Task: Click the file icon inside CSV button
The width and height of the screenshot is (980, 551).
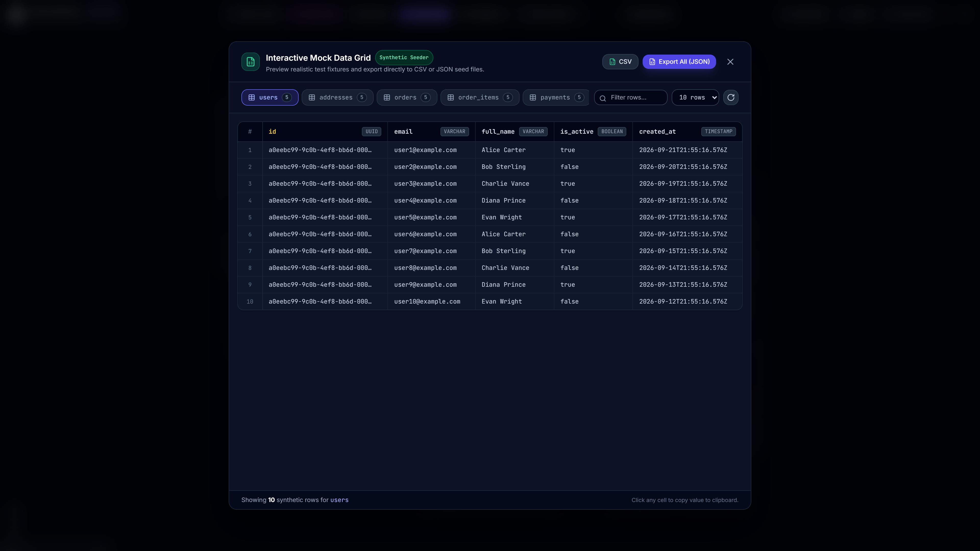Action: click(x=612, y=61)
